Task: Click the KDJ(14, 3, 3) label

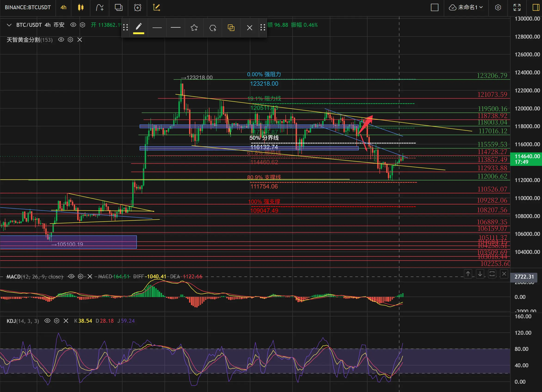Action: tap(23, 321)
